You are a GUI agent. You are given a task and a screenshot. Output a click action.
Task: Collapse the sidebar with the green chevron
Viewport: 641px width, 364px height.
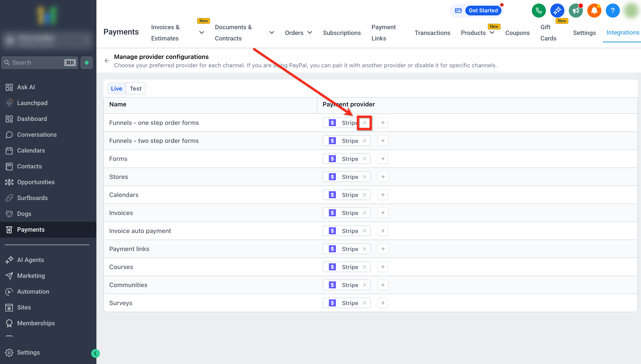95,353
